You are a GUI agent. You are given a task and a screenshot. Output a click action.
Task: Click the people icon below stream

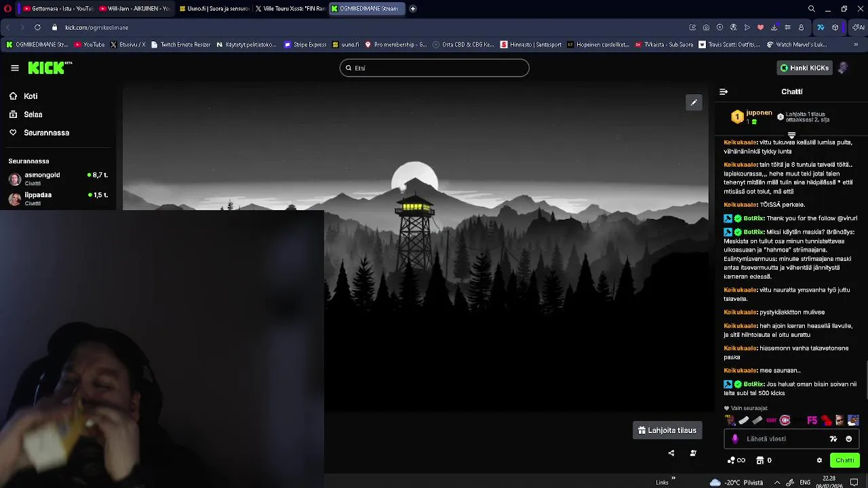(x=693, y=453)
